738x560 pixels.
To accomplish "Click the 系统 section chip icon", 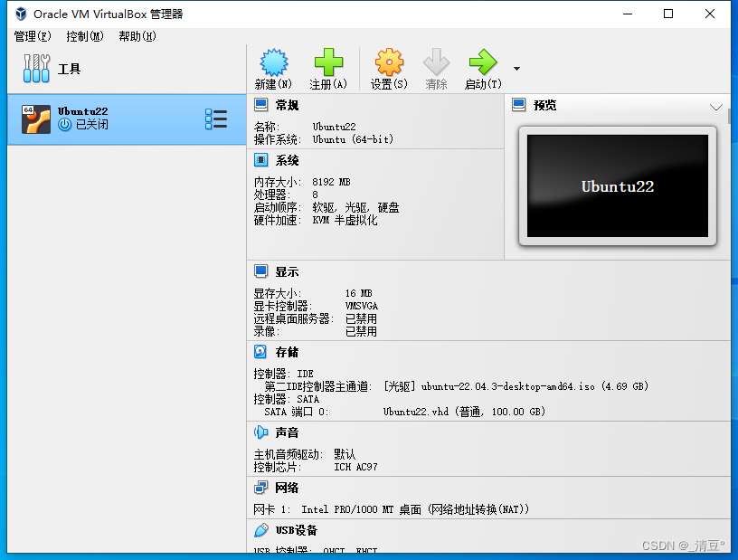I will 260,160.
